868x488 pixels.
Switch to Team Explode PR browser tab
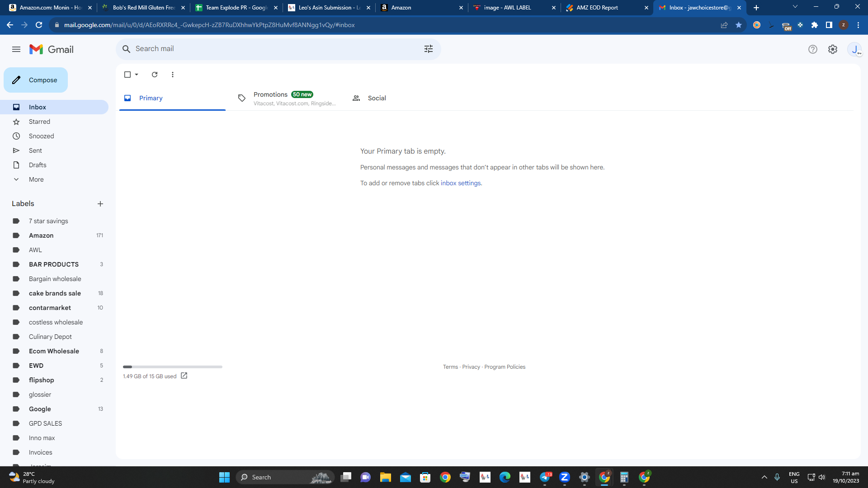pyautogui.click(x=236, y=8)
